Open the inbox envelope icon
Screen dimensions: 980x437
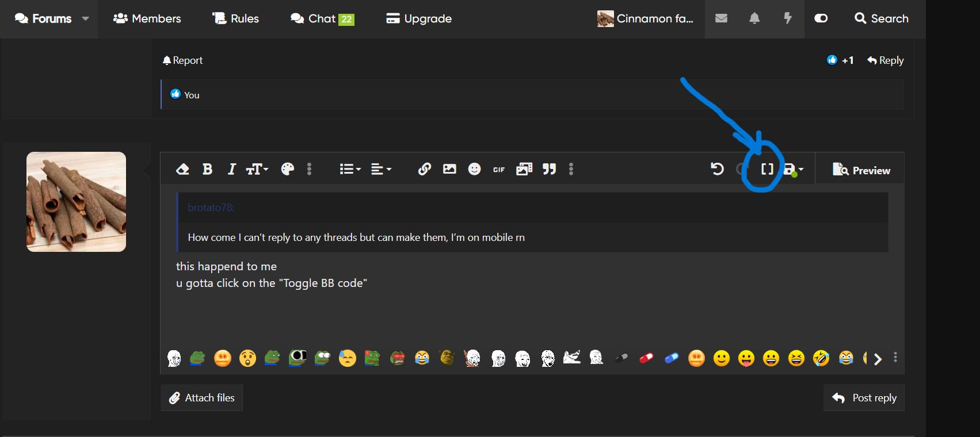pyautogui.click(x=721, y=18)
